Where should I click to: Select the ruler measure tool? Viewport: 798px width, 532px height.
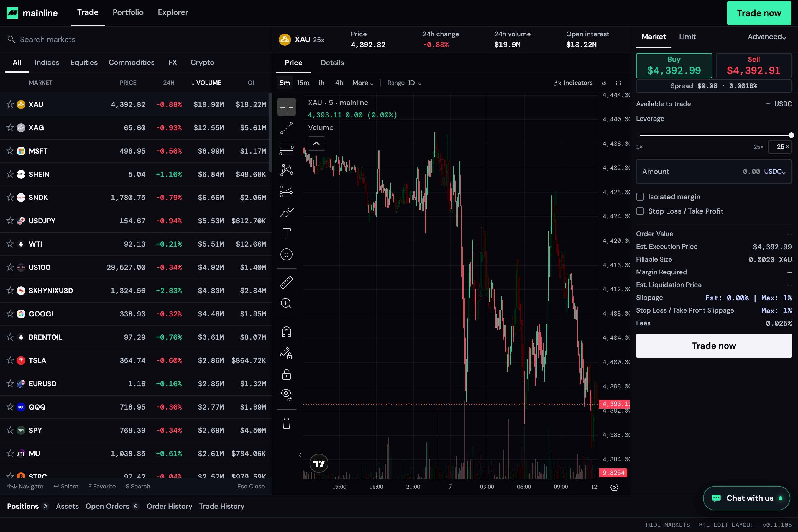[286, 282]
